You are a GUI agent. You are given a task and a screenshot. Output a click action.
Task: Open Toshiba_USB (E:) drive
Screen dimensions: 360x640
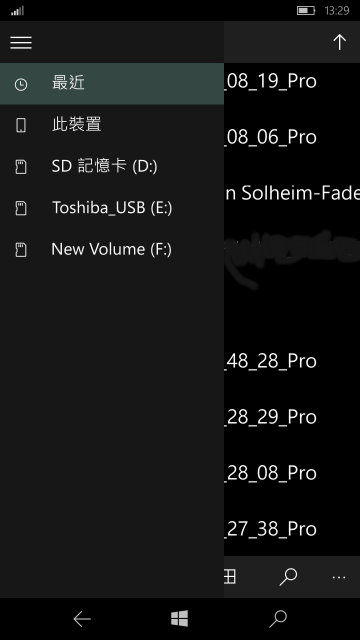(x=112, y=208)
